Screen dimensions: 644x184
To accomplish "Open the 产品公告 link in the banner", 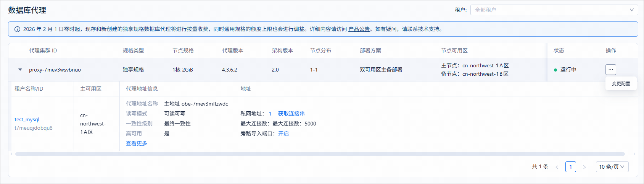I will [x=359, y=29].
